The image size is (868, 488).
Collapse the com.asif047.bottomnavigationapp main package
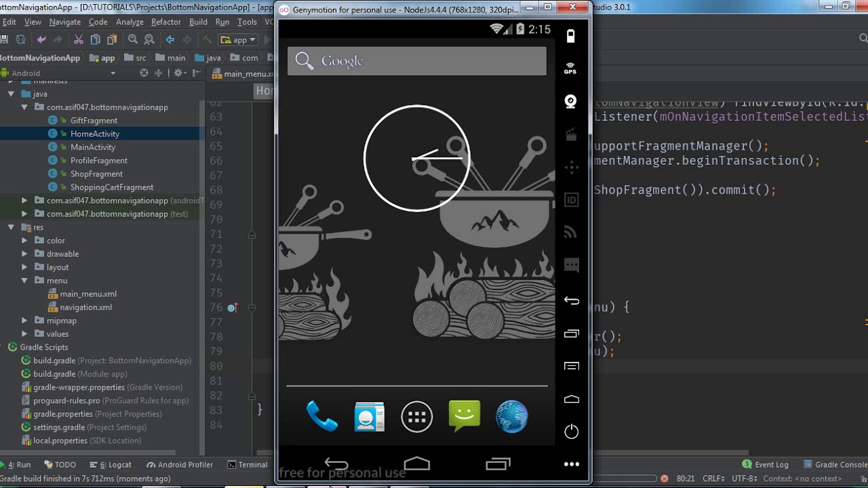coord(24,107)
